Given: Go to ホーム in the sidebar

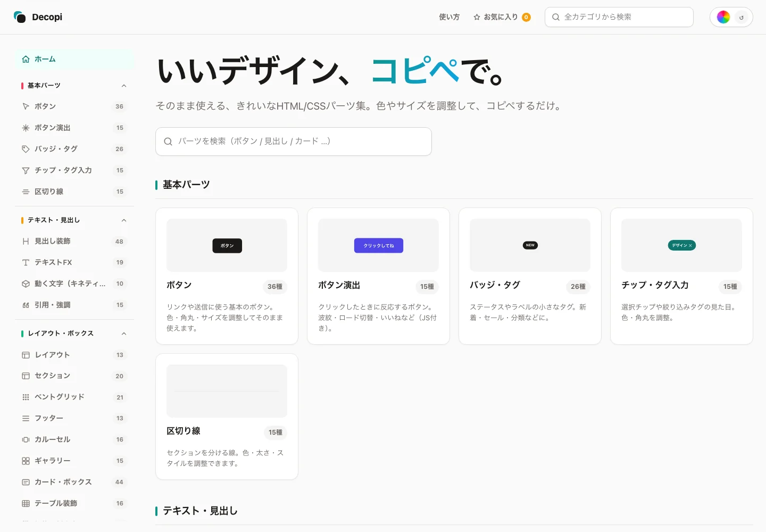Looking at the screenshot, I should pos(74,59).
